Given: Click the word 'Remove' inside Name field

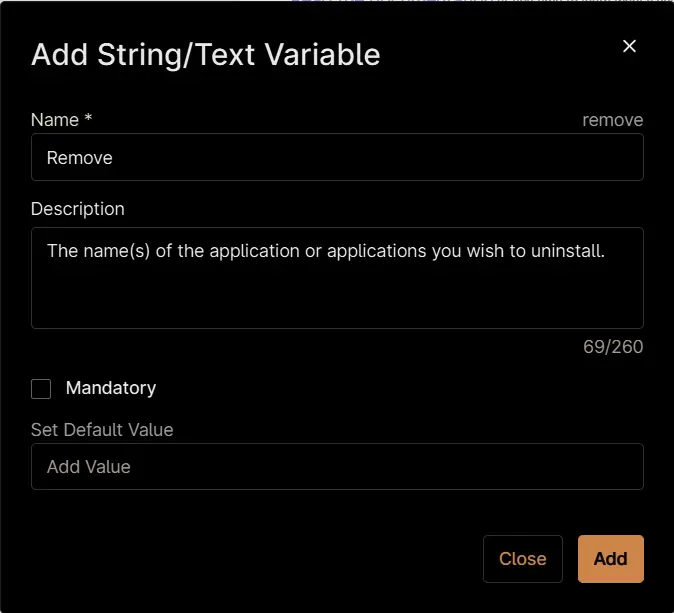Looking at the screenshot, I should [x=80, y=158].
